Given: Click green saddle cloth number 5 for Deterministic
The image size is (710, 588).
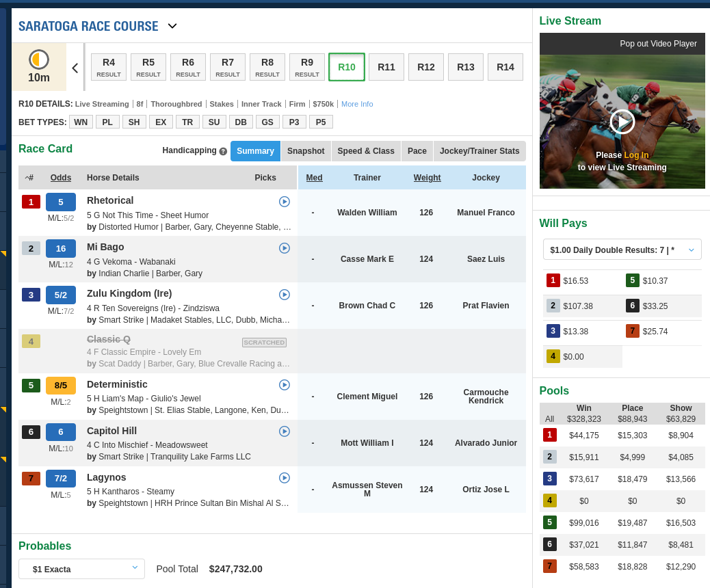Looking at the screenshot, I should tap(31, 386).
